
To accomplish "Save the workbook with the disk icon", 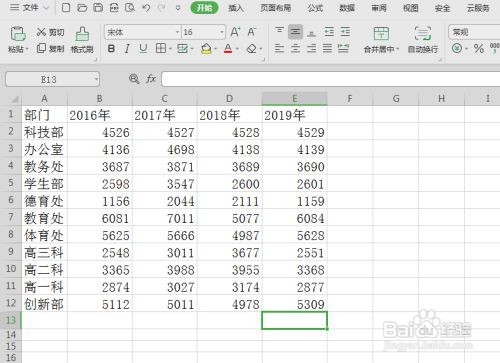I will (98, 8).
